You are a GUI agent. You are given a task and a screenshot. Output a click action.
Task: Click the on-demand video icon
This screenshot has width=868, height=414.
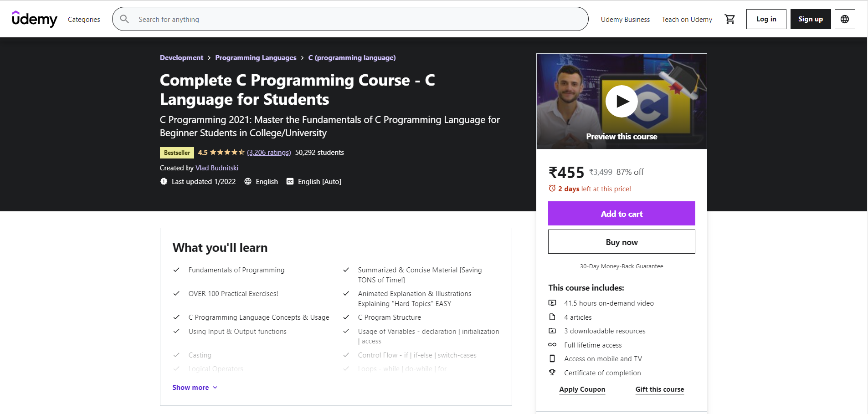click(x=552, y=303)
